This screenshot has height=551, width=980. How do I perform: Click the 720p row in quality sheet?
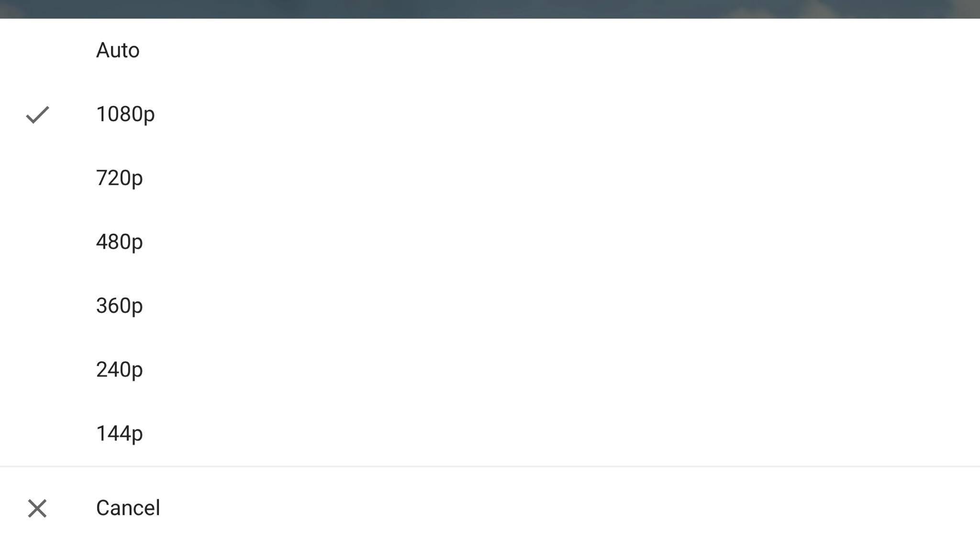tap(490, 178)
